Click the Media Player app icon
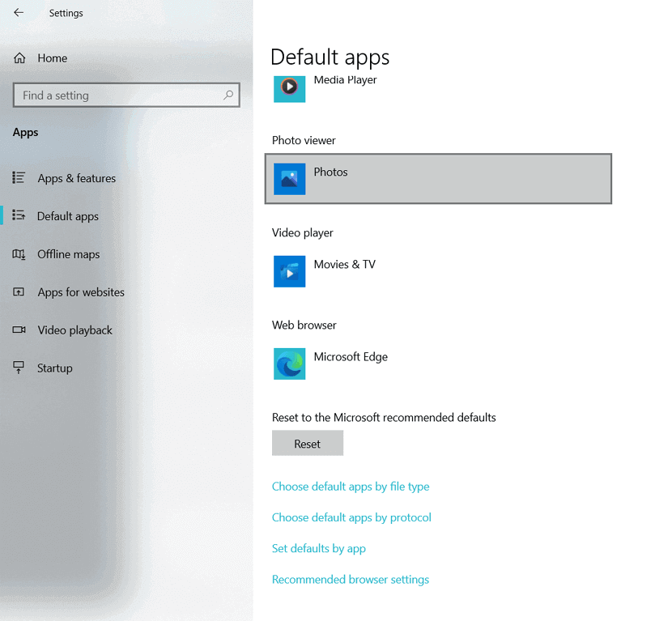The height and width of the screenshot is (621, 672). [289, 89]
